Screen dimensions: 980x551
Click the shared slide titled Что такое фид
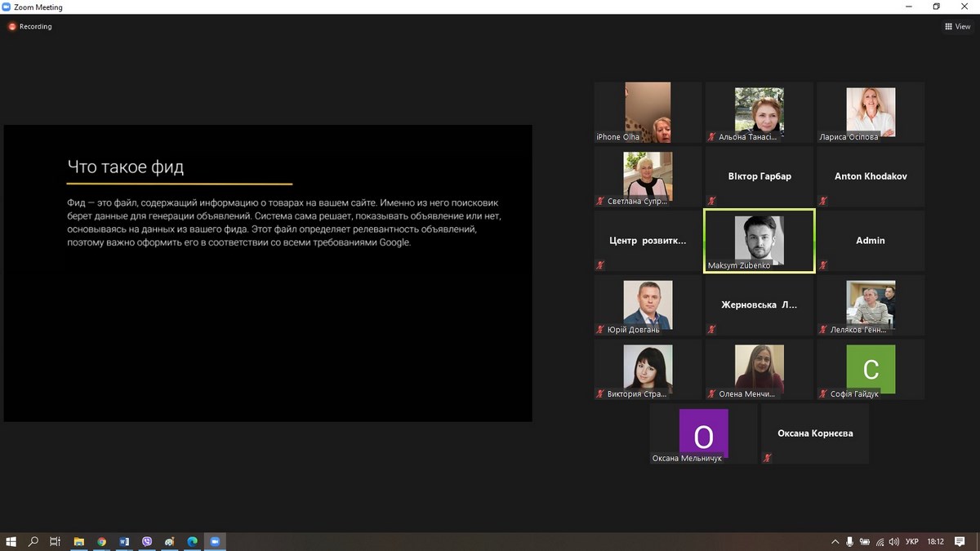268,273
